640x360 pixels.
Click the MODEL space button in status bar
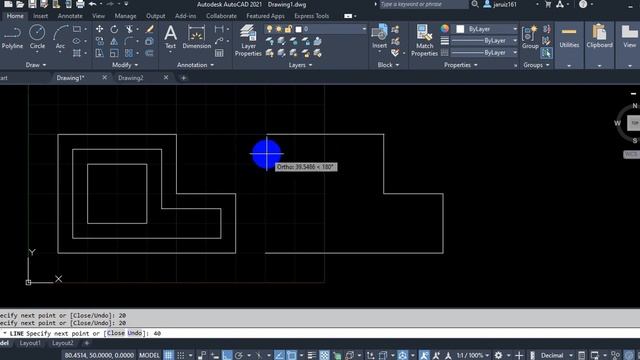click(149, 355)
